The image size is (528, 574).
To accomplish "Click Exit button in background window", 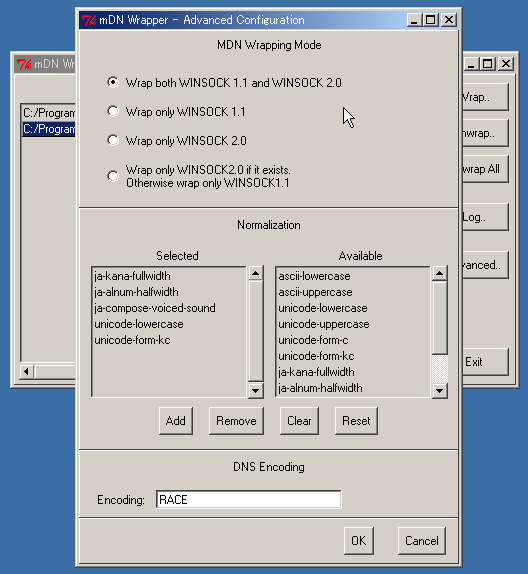I will tap(485, 362).
